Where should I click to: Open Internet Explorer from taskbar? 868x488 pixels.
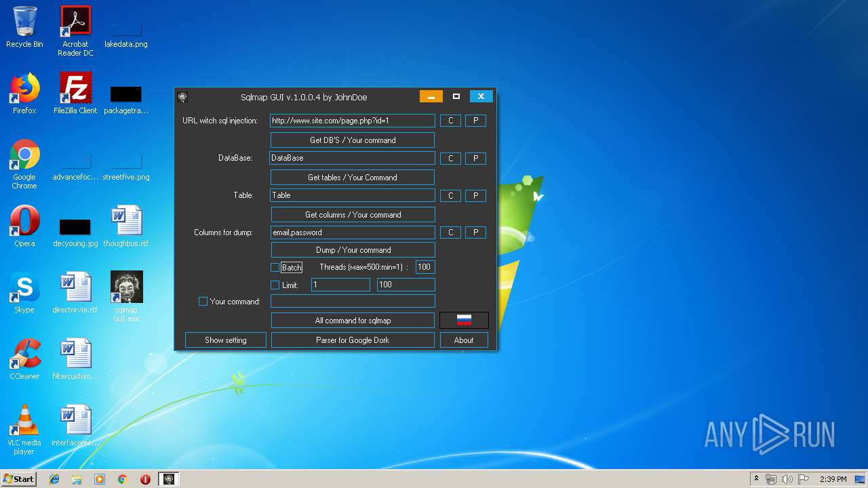[x=54, y=479]
